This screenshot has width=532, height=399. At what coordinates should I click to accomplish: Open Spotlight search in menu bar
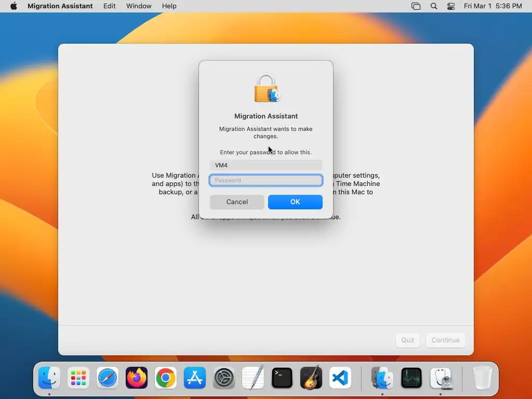(x=434, y=6)
